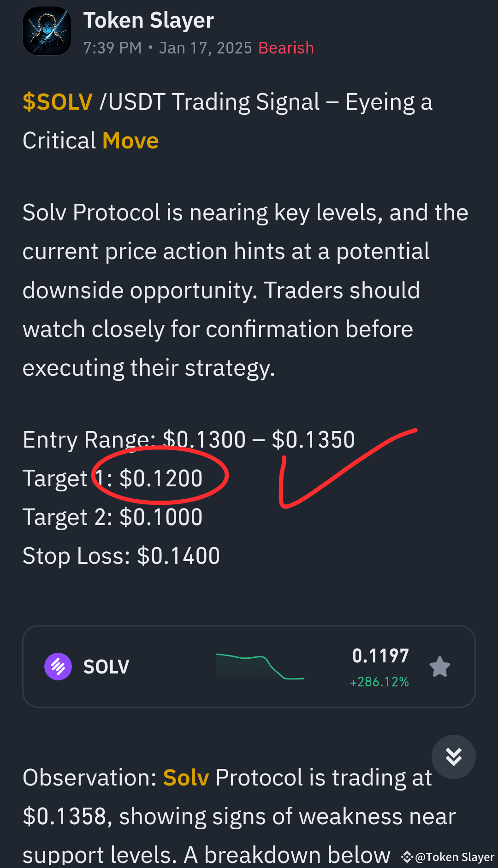Click the star icon beside the SOLV price
Image resolution: width=498 pixels, height=868 pixels.
[x=439, y=666]
